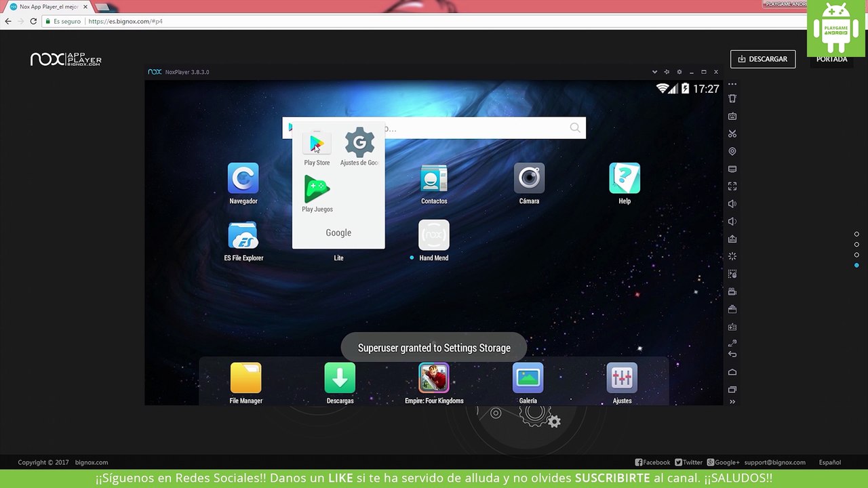Screen dimensions: 868x488
Task: Click the Nox App Player logo
Action: [x=66, y=60]
